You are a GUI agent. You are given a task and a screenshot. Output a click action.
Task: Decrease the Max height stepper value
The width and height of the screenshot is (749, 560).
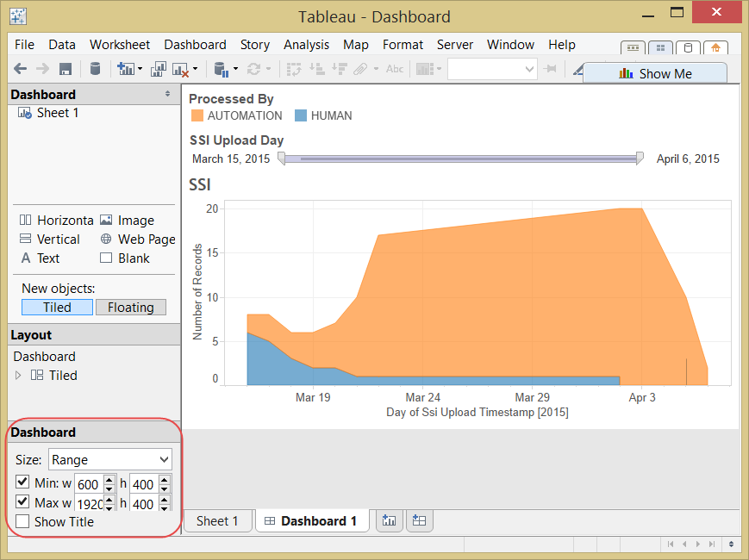pyautogui.click(x=165, y=508)
